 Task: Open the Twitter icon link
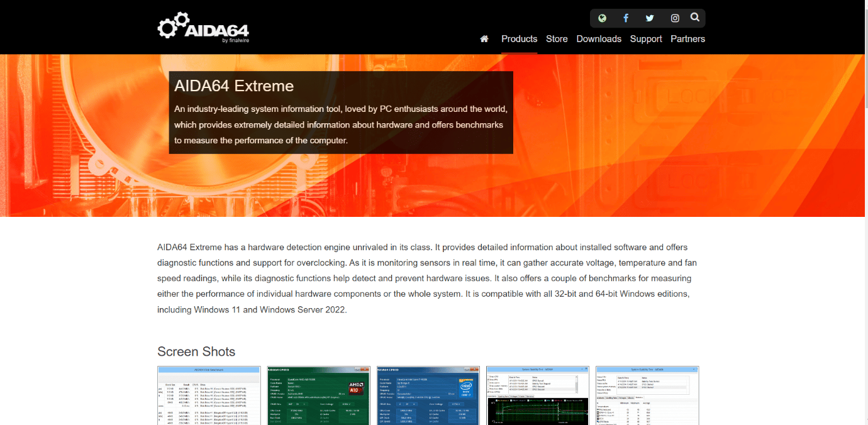click(650, 18)
